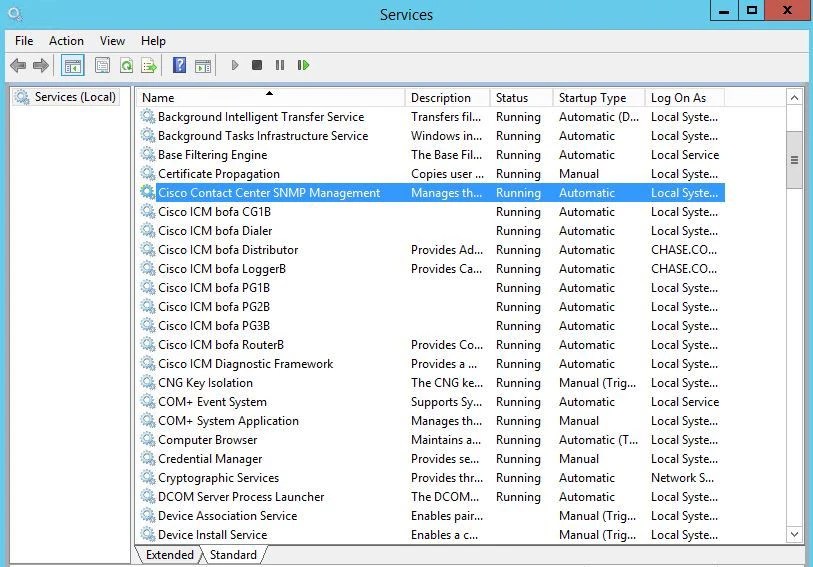Toggle the Show/Hide Action Pane icon
This screenshot has width=813, height=567.
click(x=203, y=66)
